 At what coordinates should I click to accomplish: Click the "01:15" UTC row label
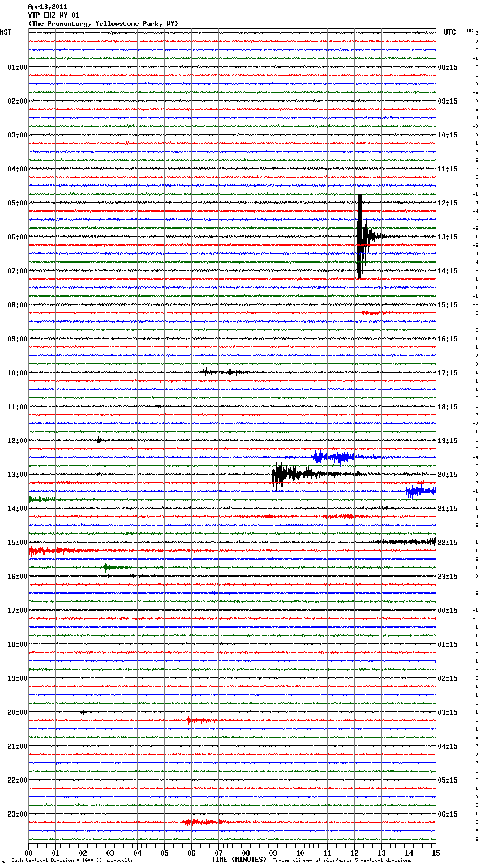coord(448,644)
